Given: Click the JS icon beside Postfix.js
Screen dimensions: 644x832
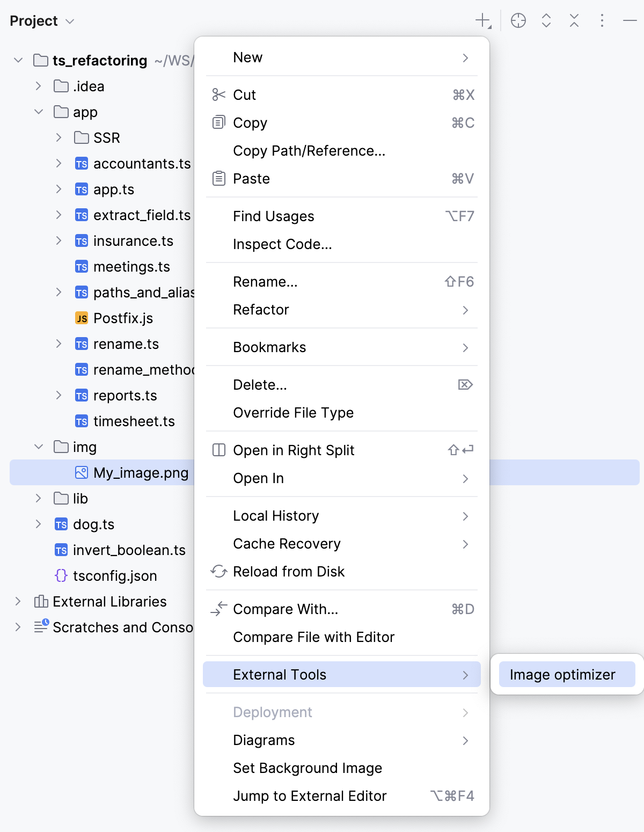Looking at the screenshot, I should point(81,318).
